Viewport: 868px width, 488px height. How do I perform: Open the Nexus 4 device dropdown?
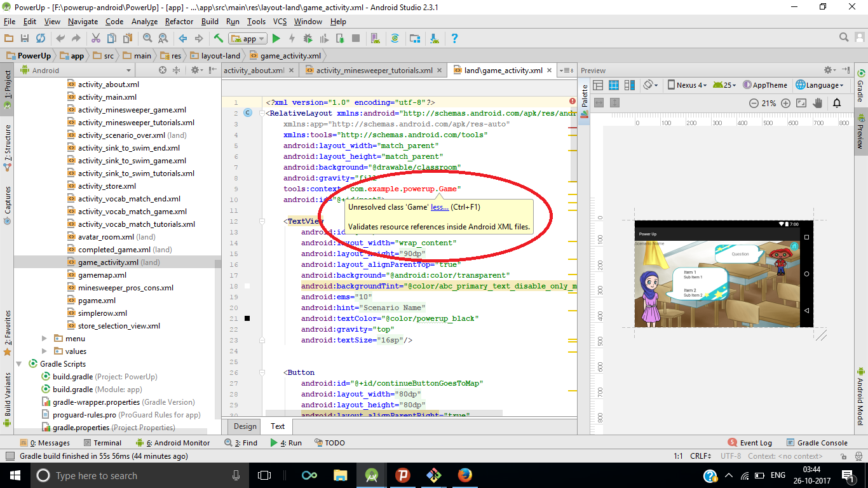coord(688,85)
